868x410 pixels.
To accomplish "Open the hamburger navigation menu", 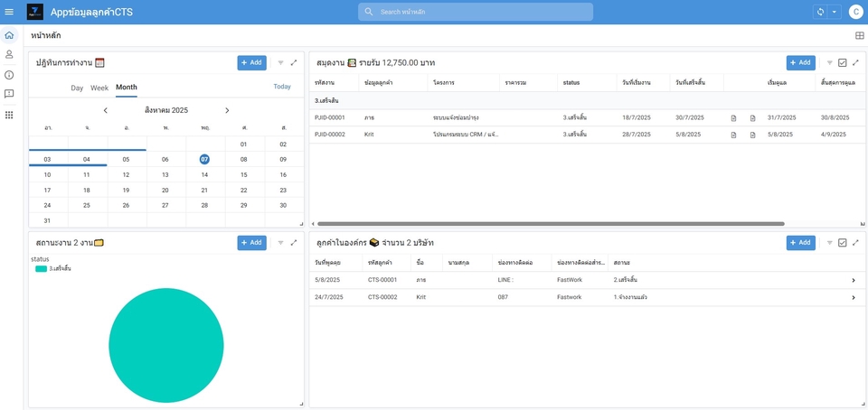I will [9, 12].
